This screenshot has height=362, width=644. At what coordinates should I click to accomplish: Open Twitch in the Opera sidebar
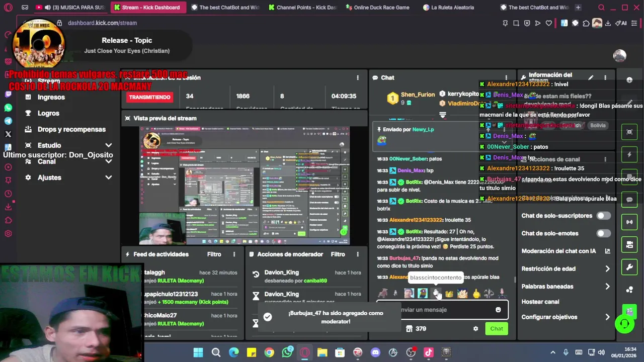coord(8,95)
